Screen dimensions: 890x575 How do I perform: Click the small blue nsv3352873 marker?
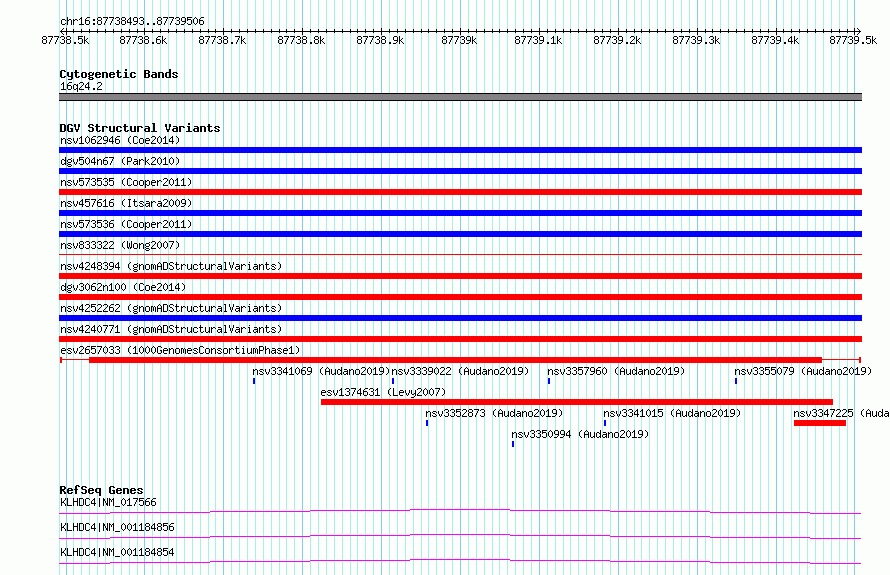pos(427,423)
